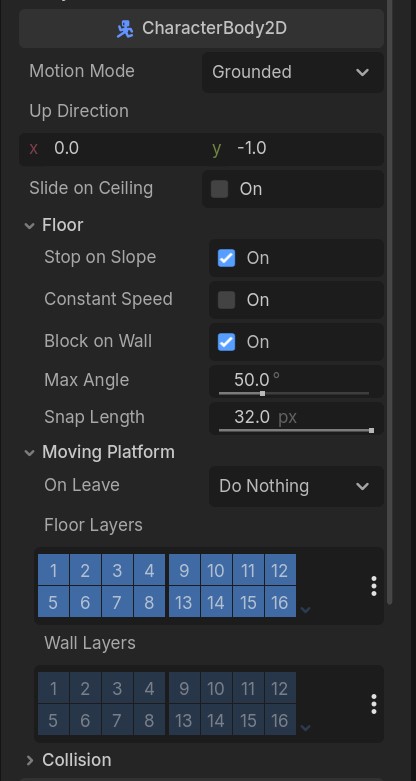416x781 pixels.
Task: Enable Slide on Ceiling checkbox
Action: [220, 189]
